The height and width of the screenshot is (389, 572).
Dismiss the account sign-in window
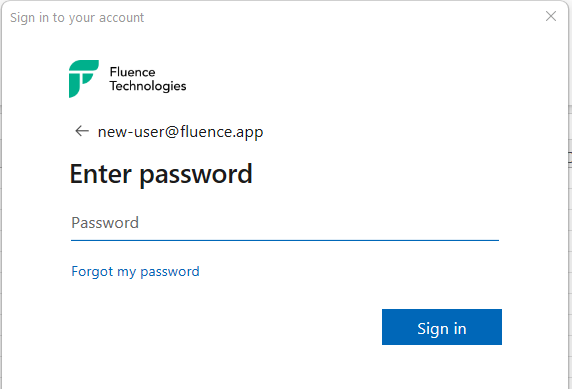(551, 16)
